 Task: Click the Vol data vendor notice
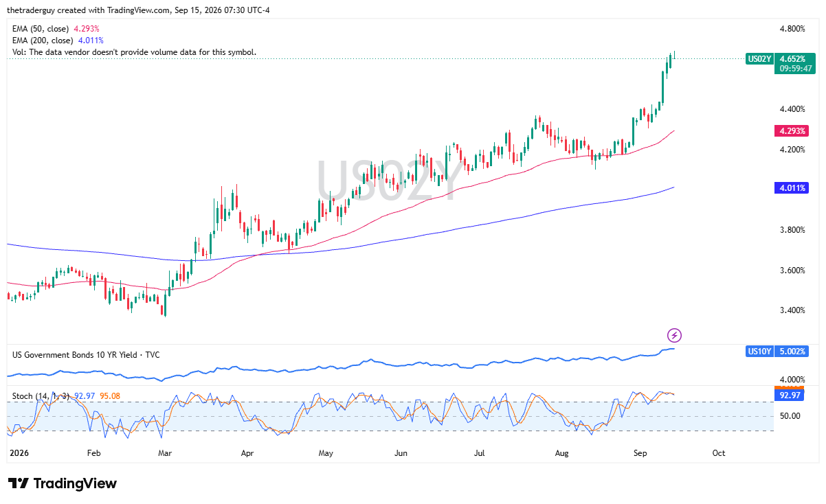(134, 52)
